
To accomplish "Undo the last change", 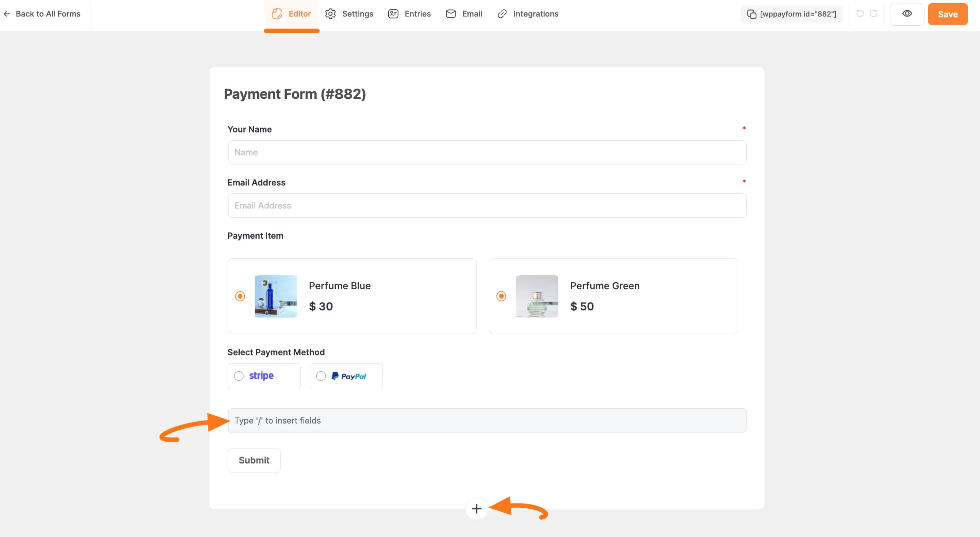I will point(860,14).
